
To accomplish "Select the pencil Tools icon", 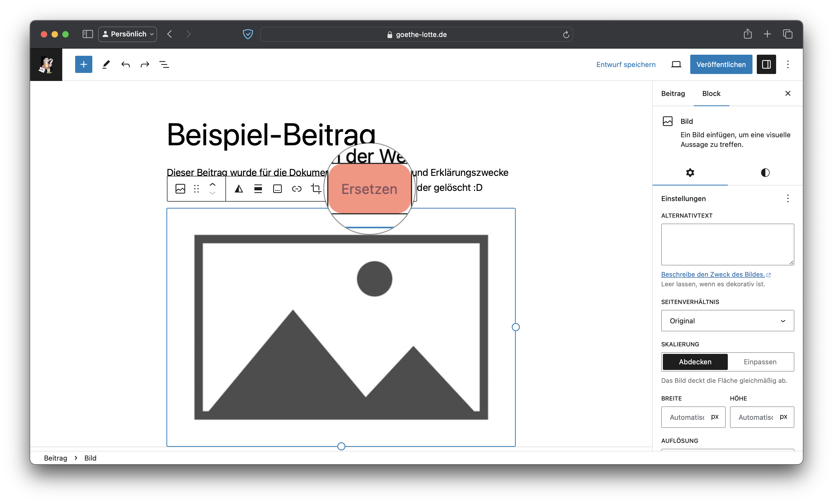I will pos(106,64).
